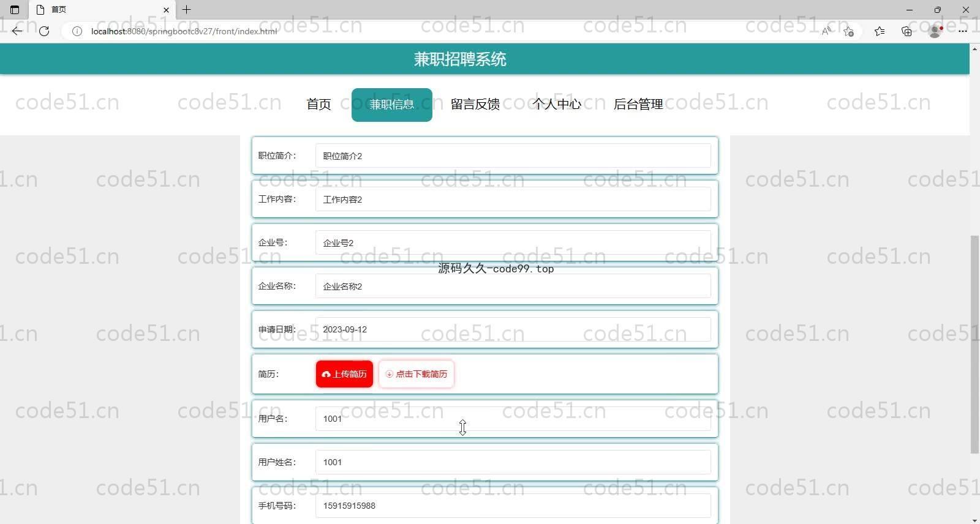Viewport: 980px width, 524px height.
Task: Click the 兼职招聘系统 header title
Action: (460, 59)
